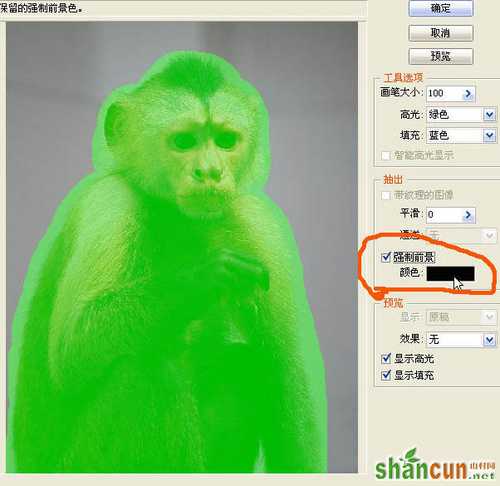Screen dimensions: 500x486
Task: Click the 预览 preview button
Action: click(441, 56)
